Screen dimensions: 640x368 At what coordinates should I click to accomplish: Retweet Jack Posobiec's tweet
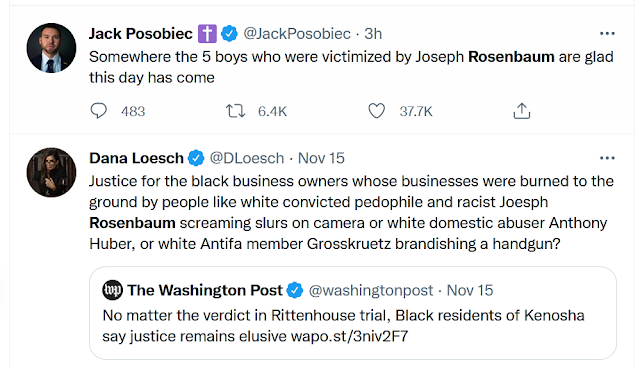(x=236, y=111)
